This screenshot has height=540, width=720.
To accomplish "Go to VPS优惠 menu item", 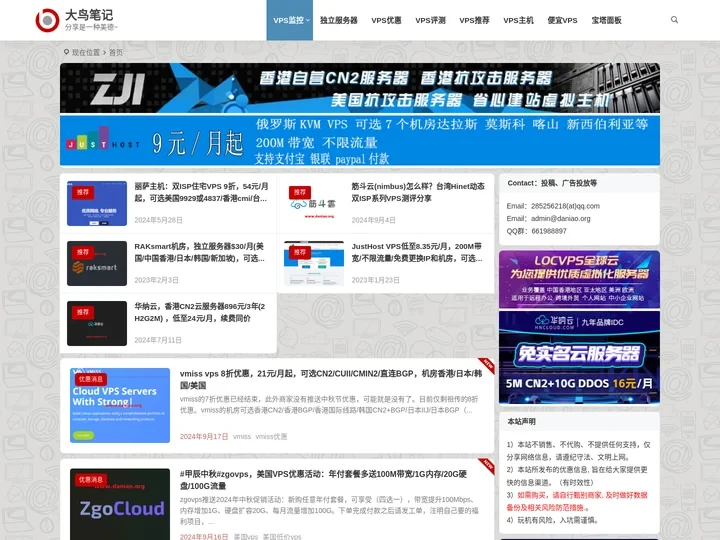I will click(386, 20).
